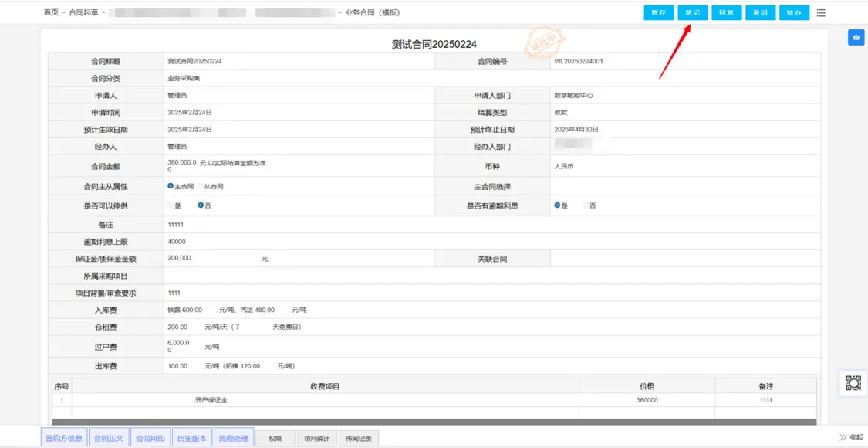Switch to the 合同正文 tab

pyautogui.click(x=109, y=438)
